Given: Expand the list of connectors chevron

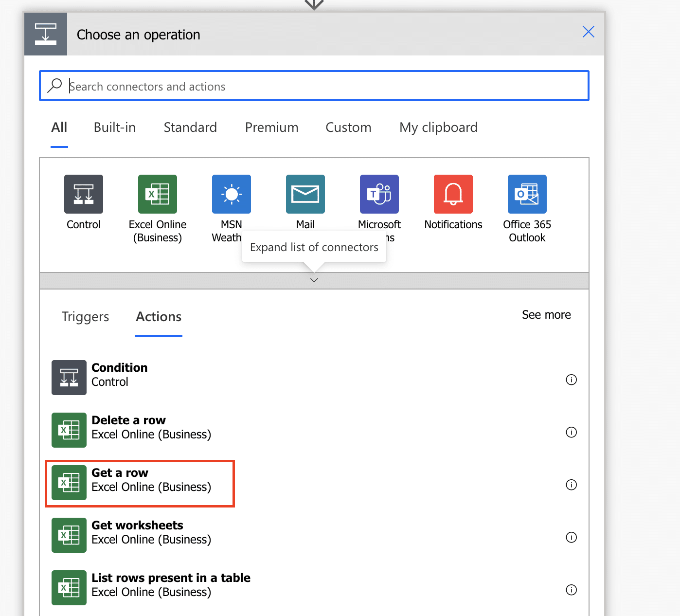Looking at the screenshot, I should click(x=314, y=280).
